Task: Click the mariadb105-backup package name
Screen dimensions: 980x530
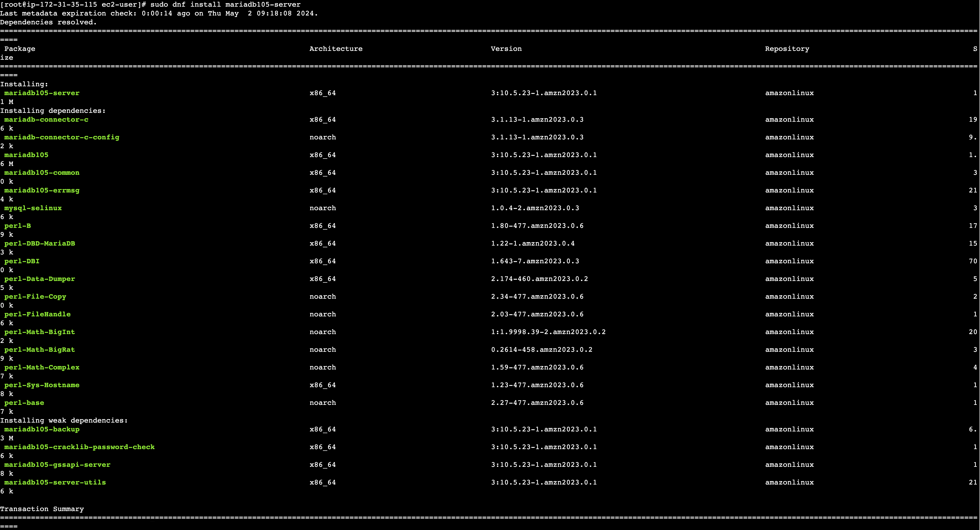Action: click(42, 429)
